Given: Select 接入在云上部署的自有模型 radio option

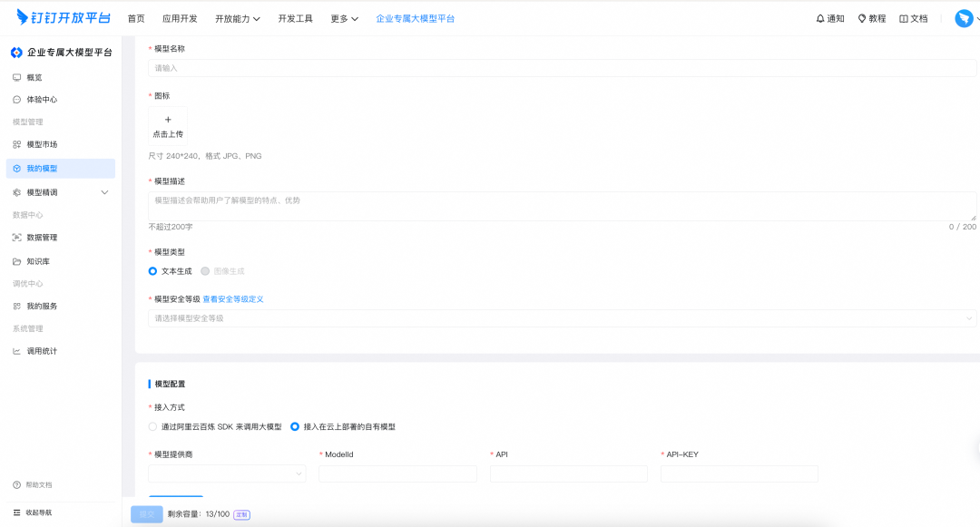Looking at the screenshot, I should pos(295,426).
